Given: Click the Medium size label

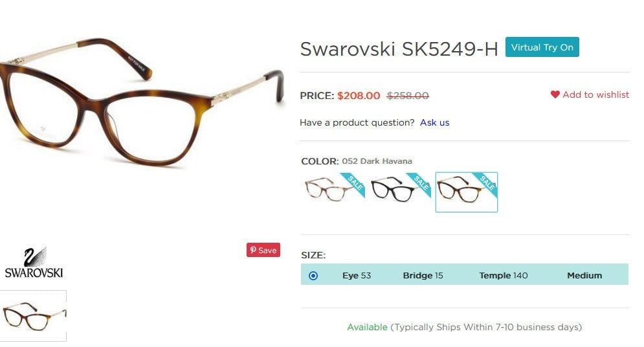Looking at the screenshot, I should click(x=584, y=276).
